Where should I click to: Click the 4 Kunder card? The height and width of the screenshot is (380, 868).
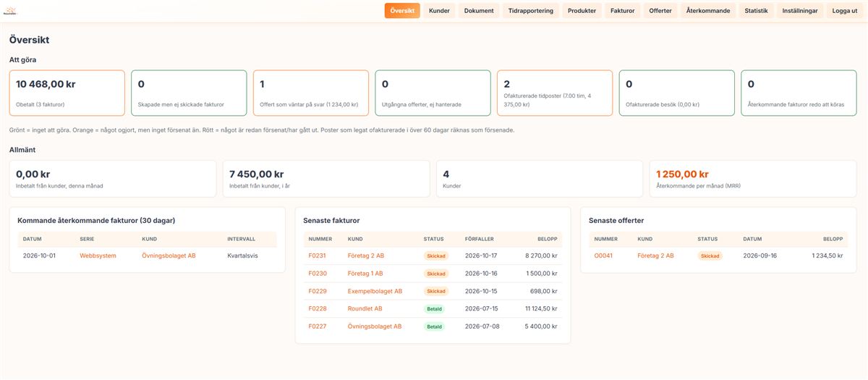[540, 179]
